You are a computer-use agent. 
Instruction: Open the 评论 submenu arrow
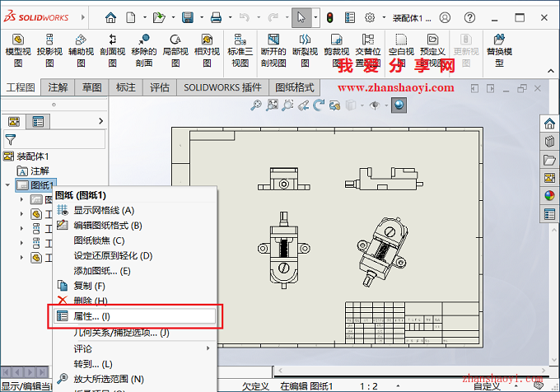coord(208,348)
